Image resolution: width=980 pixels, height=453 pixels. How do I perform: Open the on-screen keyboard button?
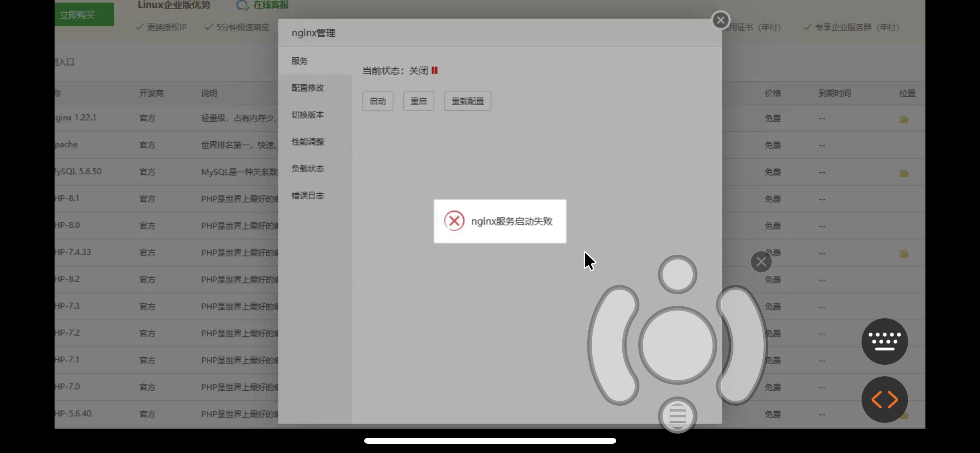point(884,341)
